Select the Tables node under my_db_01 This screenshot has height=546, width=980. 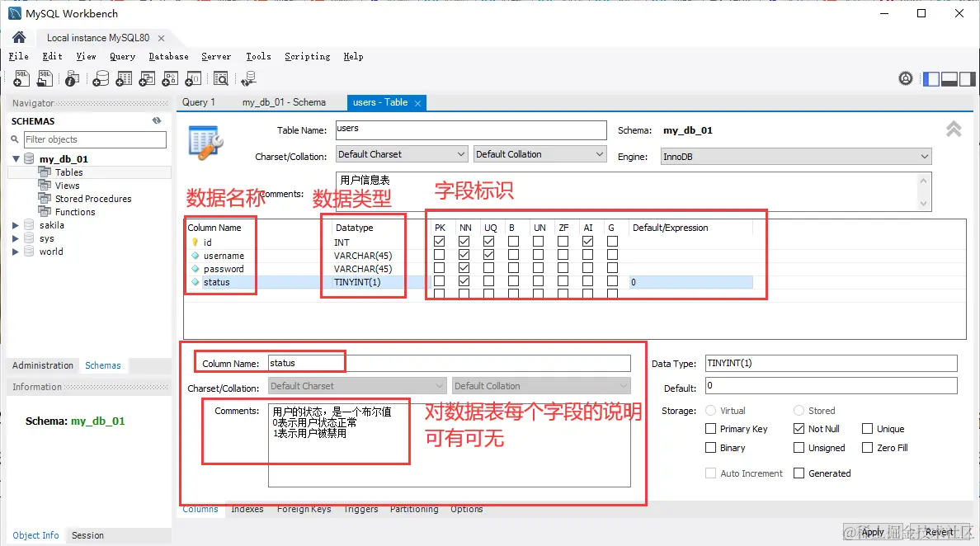68,172
